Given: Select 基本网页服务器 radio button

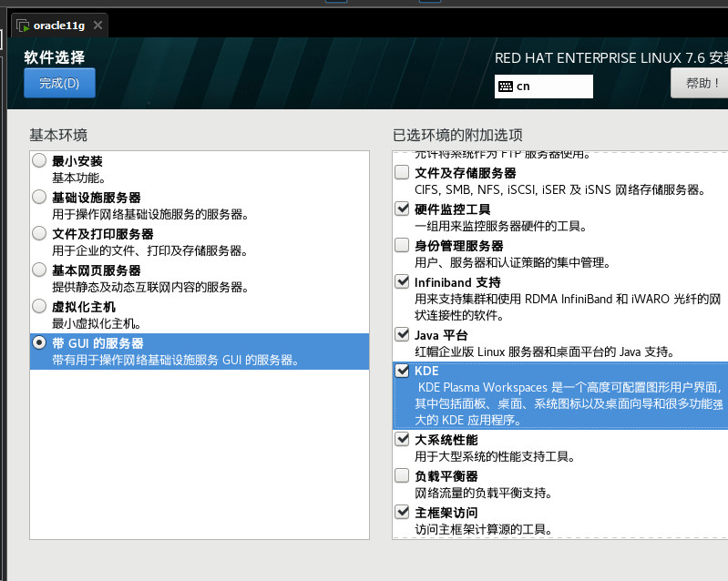Looking at the screenshot, I should 39,270.
